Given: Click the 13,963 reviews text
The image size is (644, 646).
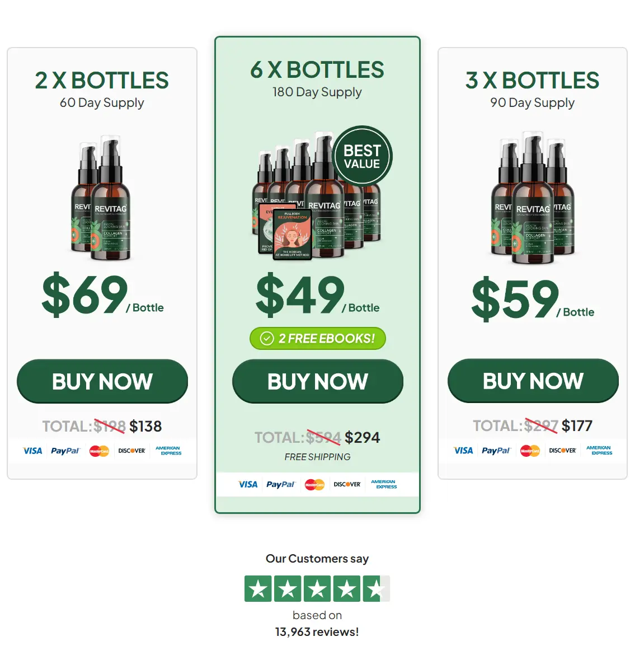Looking at the screenshot, I should tap(317, 631).
